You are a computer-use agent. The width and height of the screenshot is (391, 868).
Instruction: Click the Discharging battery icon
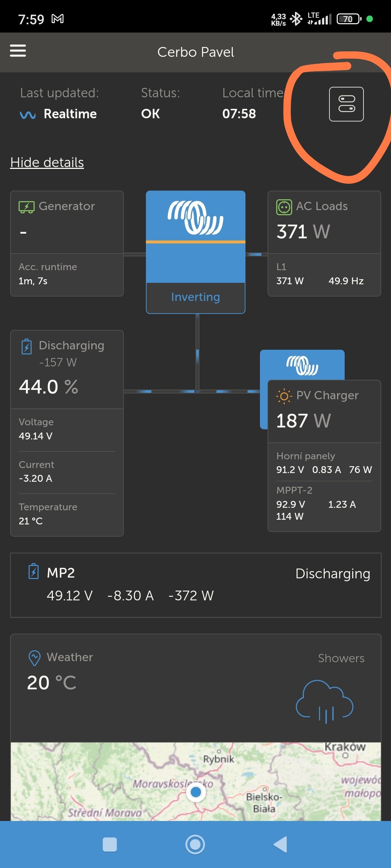pos(26,346)
